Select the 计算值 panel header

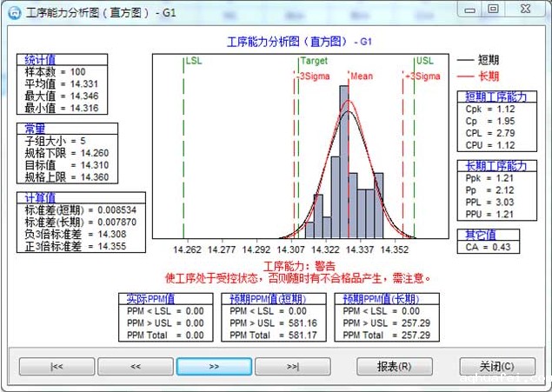[33, 199]
